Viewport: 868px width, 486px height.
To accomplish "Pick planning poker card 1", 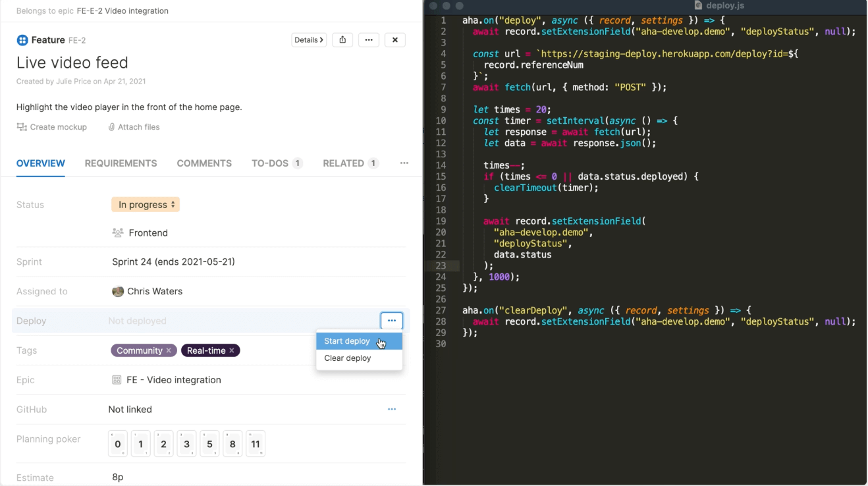I will coord(141,444).
